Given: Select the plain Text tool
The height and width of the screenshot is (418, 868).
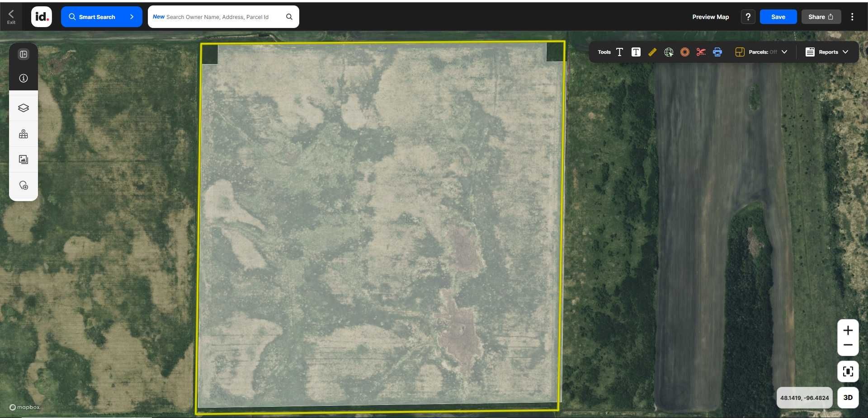Looking at the screenshot, I should coord(619,52).
